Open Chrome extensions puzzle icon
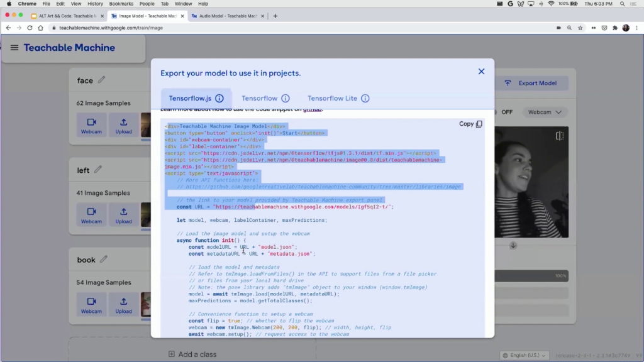This screenshot has width=644, height=362. (x=615, y=28)
